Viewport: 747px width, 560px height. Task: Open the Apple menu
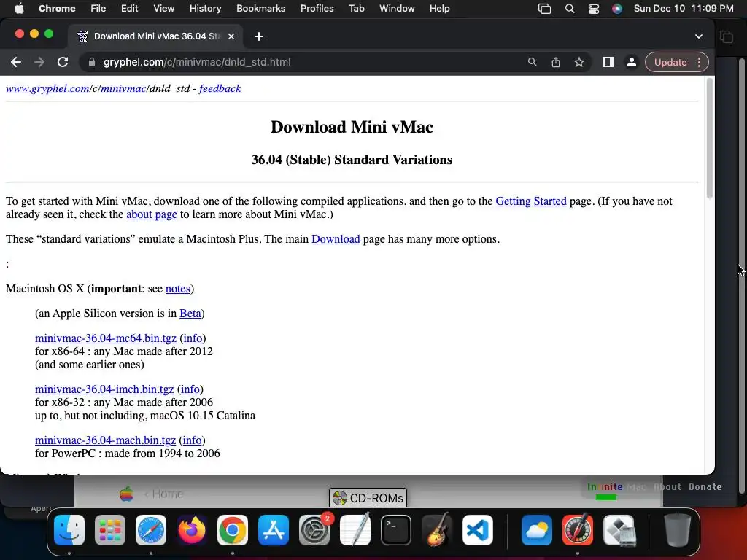pyautogui.click(x=19, y=8)
